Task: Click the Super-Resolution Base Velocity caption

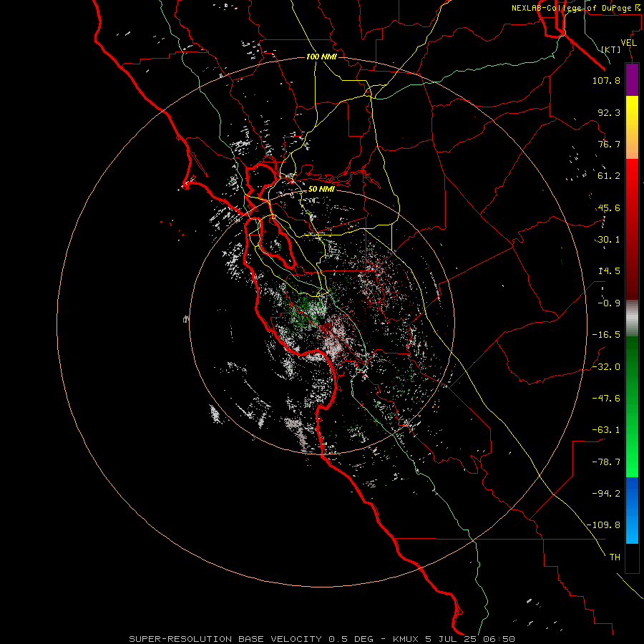Action: (x=322, y=639)
